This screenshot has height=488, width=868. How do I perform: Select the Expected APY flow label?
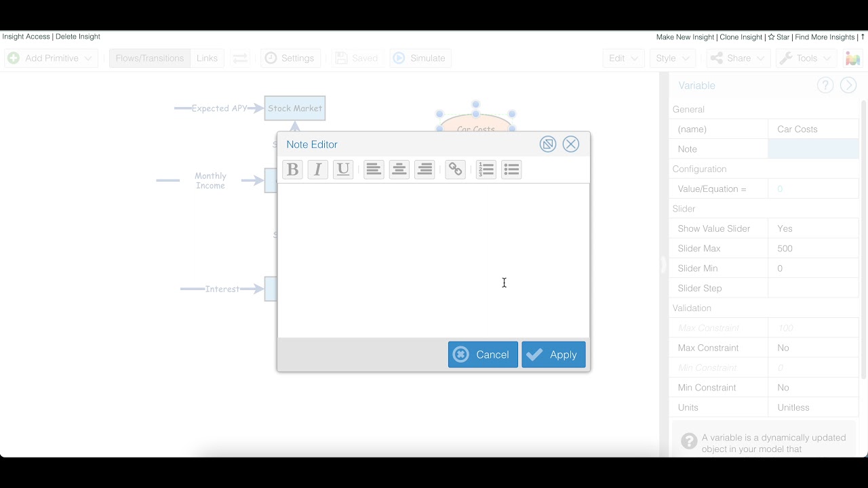click(219, 108)
